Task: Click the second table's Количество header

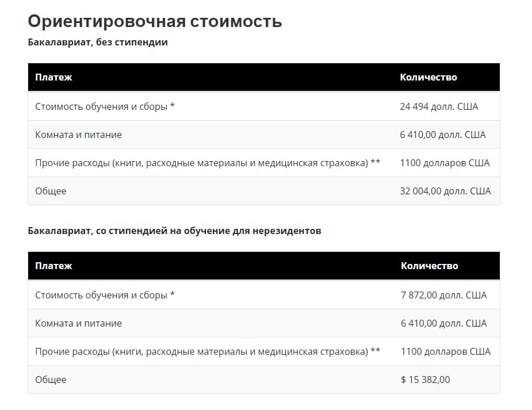Action: [x=429, y=266]
